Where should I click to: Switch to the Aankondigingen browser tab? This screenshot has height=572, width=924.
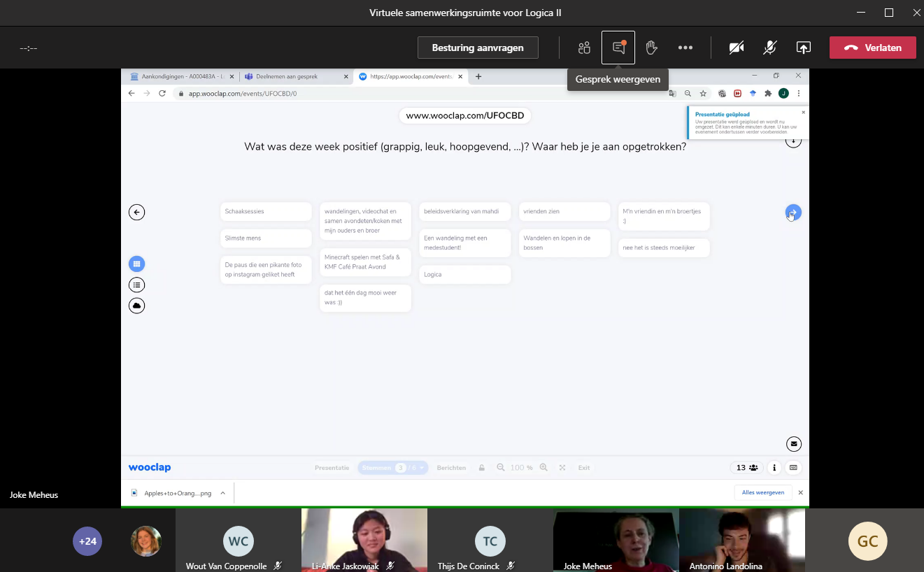point(180,76)
